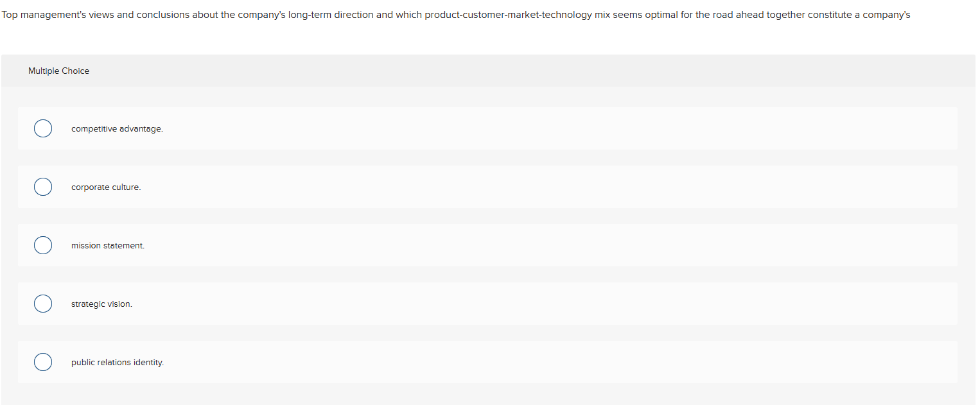The image size is (980, 405).
Task: Click the first answer row background
Action: coord(450,128)
